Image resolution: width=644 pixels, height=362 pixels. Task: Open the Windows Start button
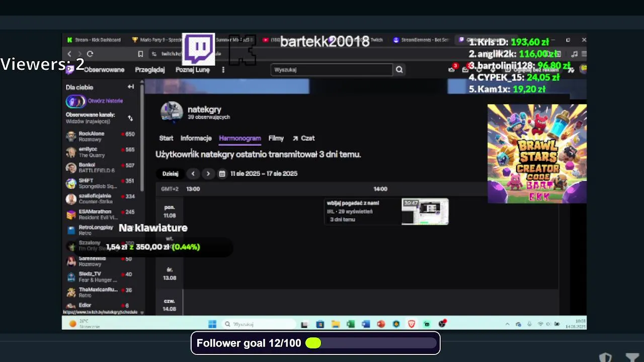[212, 324]
